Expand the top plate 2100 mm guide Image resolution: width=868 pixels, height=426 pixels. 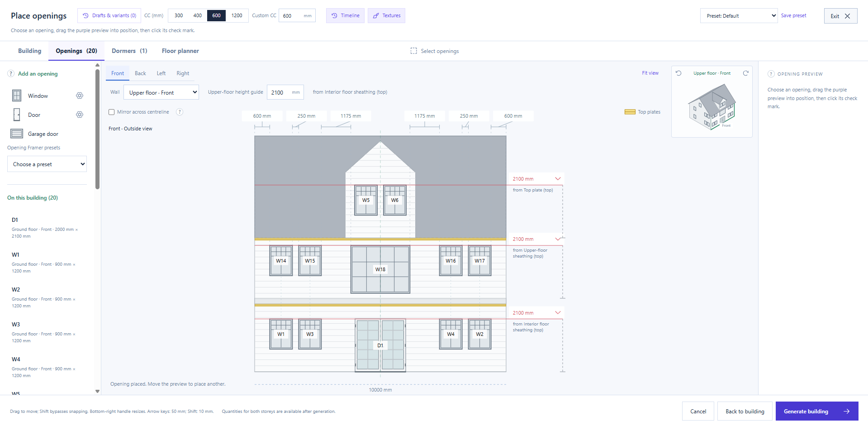pos(558,179)
